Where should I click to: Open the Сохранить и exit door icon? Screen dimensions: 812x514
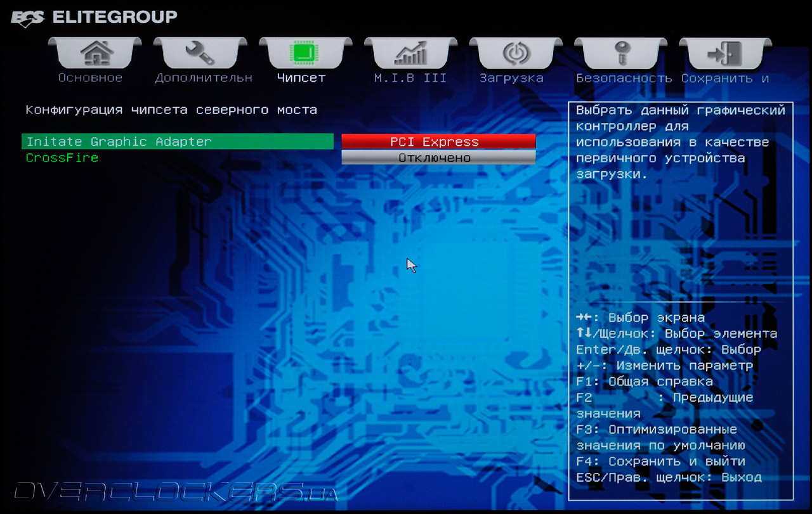[x=725, y=53]
